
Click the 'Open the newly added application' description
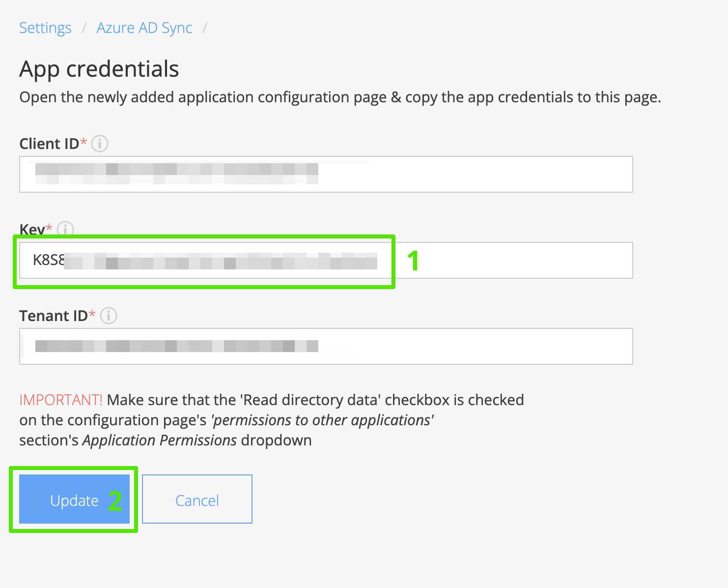coord(340,97)
